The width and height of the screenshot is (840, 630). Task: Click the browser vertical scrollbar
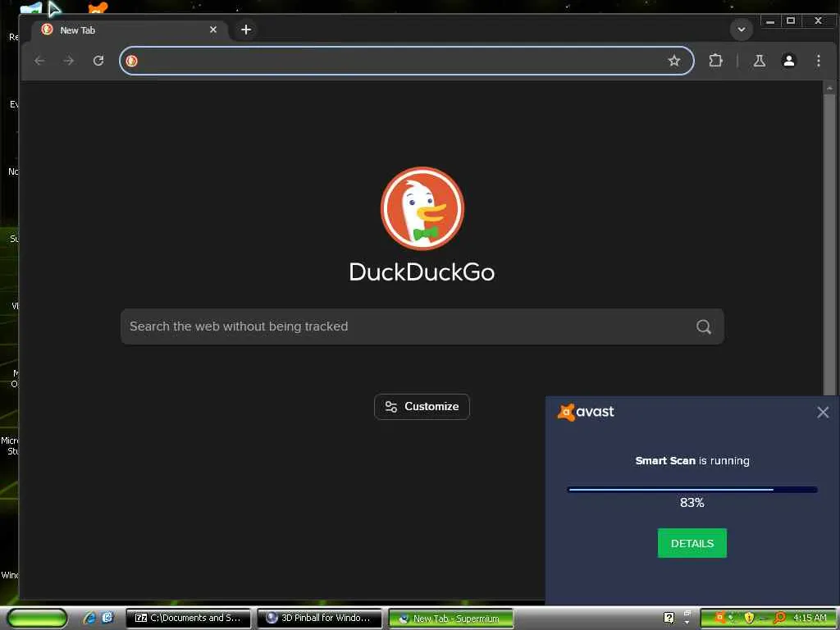point(829,246)
